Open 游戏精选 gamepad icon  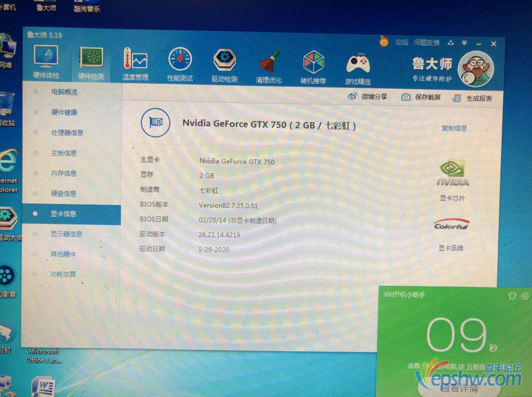point(357,68)
